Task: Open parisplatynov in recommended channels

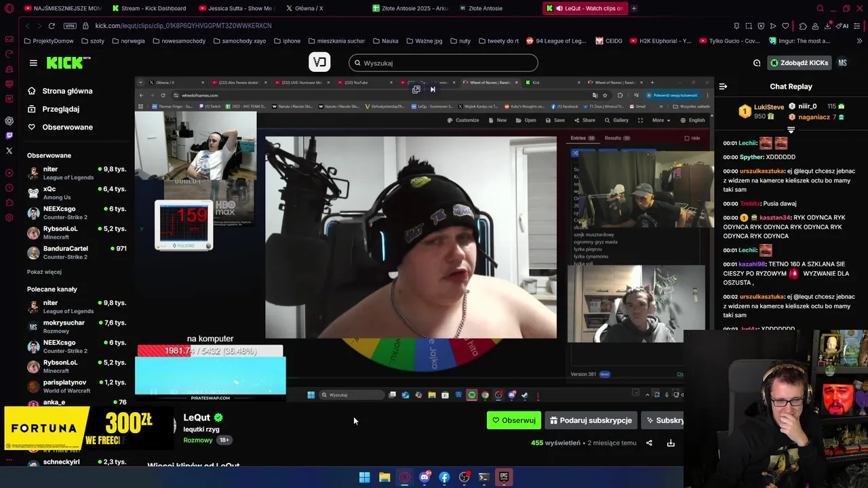Action: (77, 386)
